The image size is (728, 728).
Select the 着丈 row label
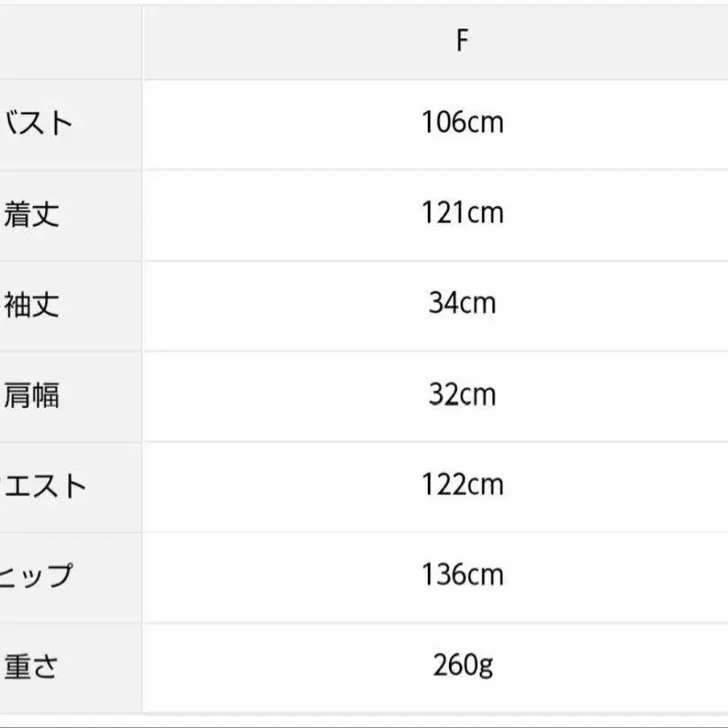tap(32, 214)
